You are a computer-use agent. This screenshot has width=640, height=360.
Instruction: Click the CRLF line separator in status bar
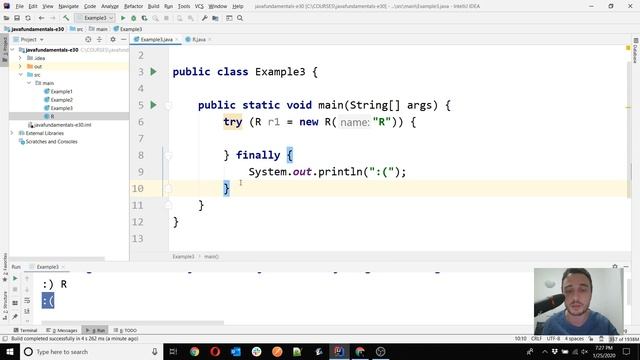pyautogui.click(x=536, y=339)
